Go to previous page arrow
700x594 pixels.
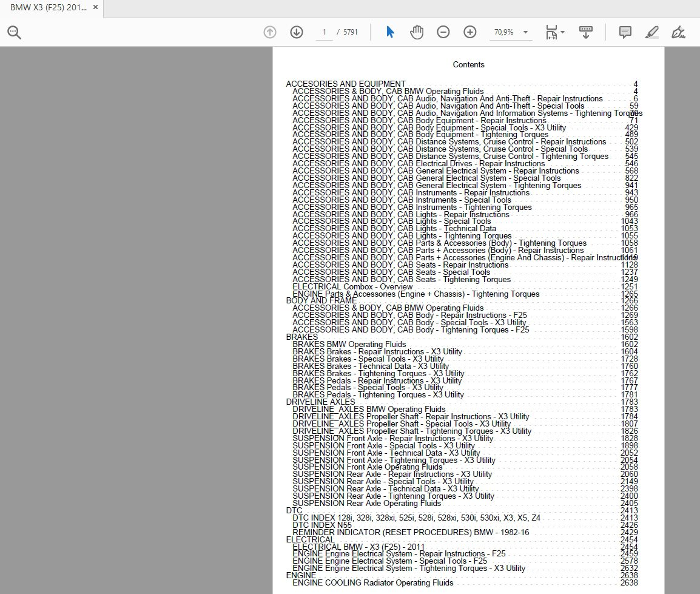[x=270, y=32]
